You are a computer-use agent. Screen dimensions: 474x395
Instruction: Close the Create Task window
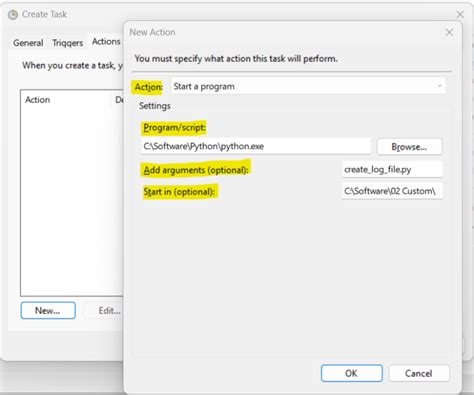[x=460, y=14]
